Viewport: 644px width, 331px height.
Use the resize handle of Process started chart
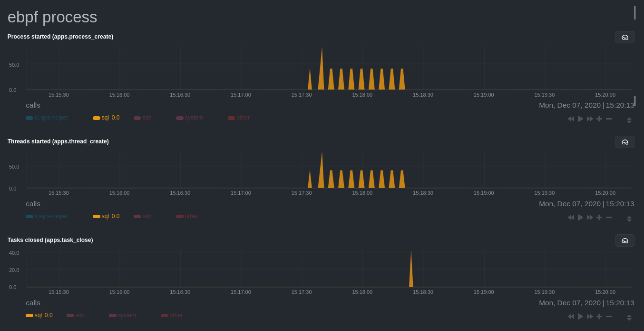pyautogui.click(x=629, y=120)
